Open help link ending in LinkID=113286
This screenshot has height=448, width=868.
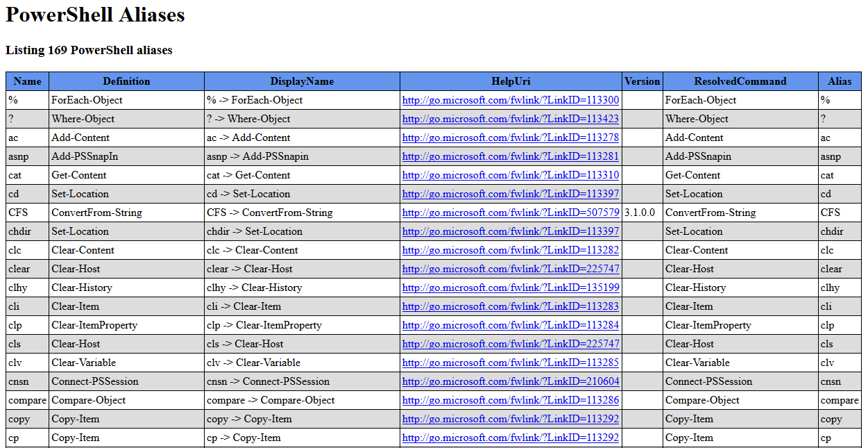point(511,400)
